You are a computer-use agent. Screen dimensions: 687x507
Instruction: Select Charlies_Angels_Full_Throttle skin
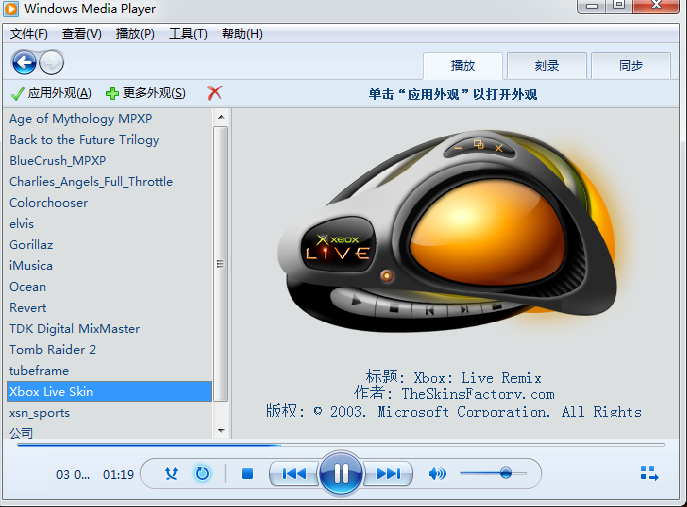[110, 182]
